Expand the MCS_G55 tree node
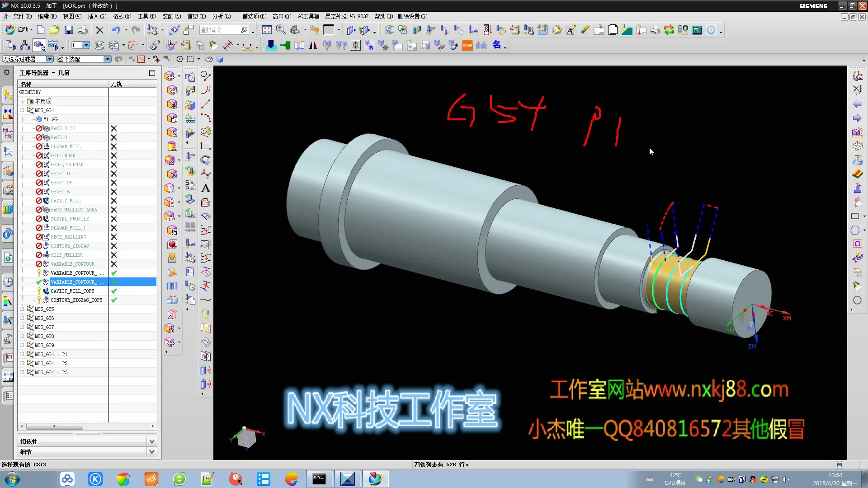This screenshot has width=868, height=488. 22,309
